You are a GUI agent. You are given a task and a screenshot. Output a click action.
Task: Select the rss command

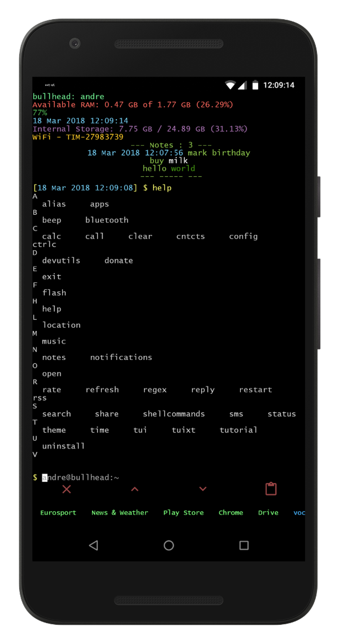40,398
